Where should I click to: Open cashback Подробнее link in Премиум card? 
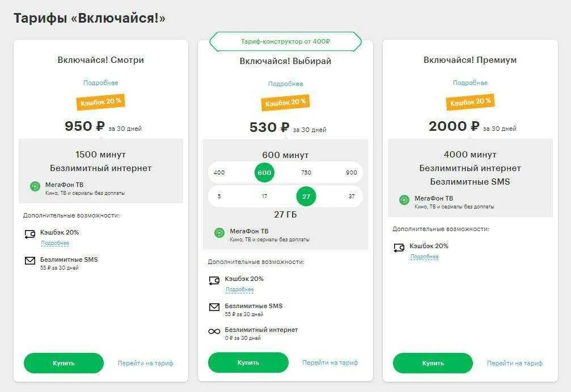click(x=425, y=257)
